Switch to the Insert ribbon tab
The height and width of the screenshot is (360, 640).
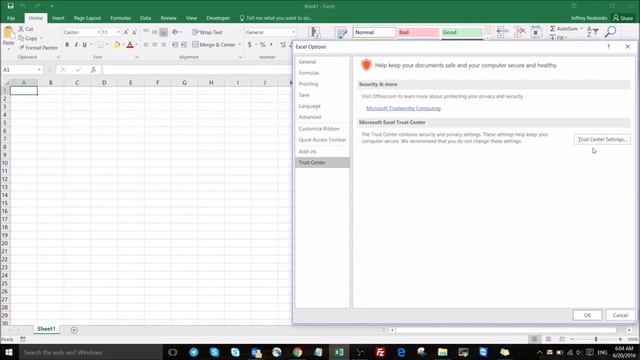pos(58,18)
